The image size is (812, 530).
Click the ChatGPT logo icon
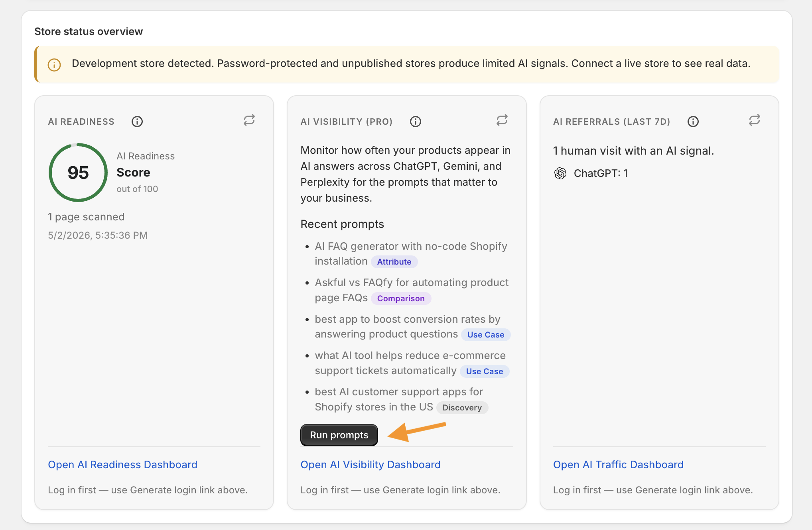(x=560, y=173)
